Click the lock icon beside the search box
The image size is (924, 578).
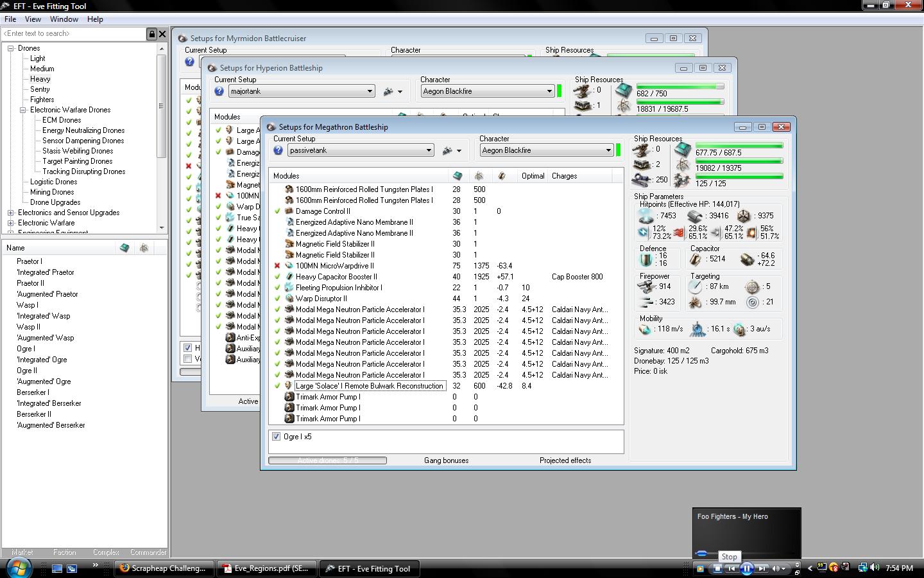pyautogui.click(x=152, y=34)
